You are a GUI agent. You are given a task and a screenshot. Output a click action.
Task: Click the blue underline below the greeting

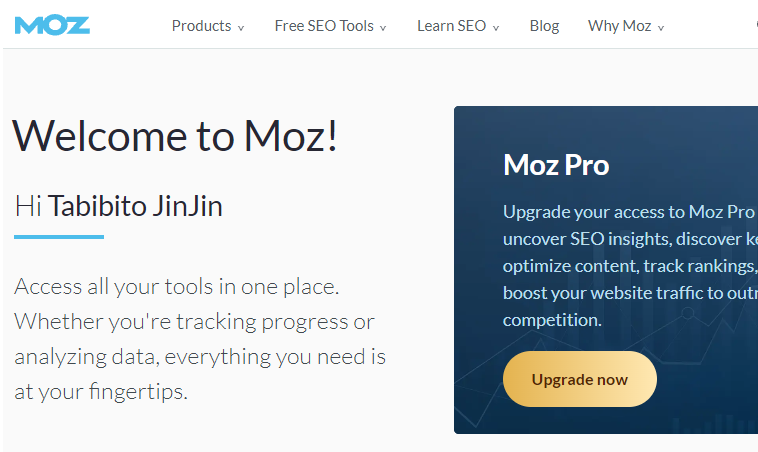click(59, 237)
